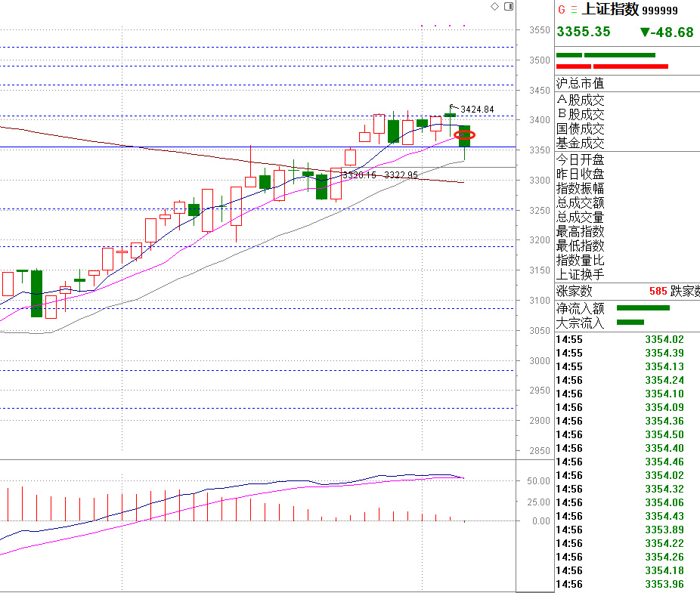This screenshot has height=593, width=700.
Task: Select tick row with price 3354.36
Action: [x=627, y=421]
